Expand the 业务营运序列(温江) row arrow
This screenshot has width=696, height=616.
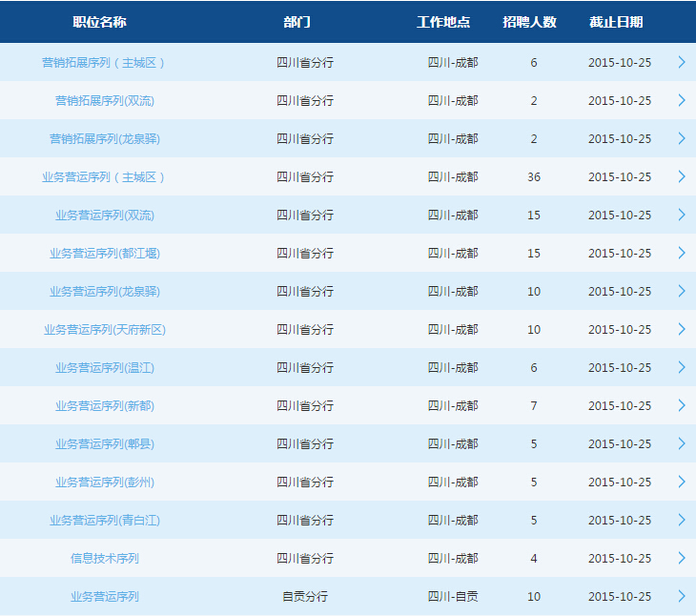tap(681, 367)
